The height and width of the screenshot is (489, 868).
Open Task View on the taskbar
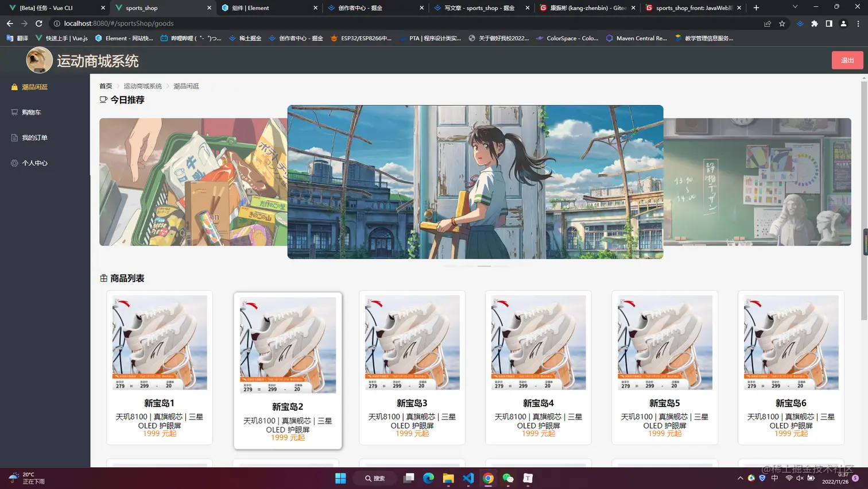[x=409, y=478]
